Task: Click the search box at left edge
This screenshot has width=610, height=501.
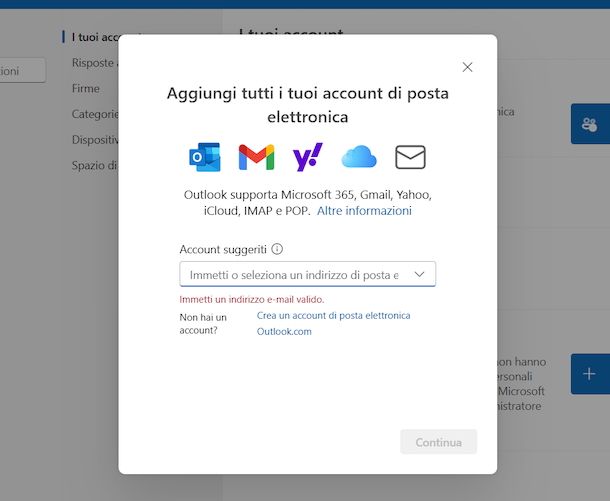Action: (x=23, y=70)
